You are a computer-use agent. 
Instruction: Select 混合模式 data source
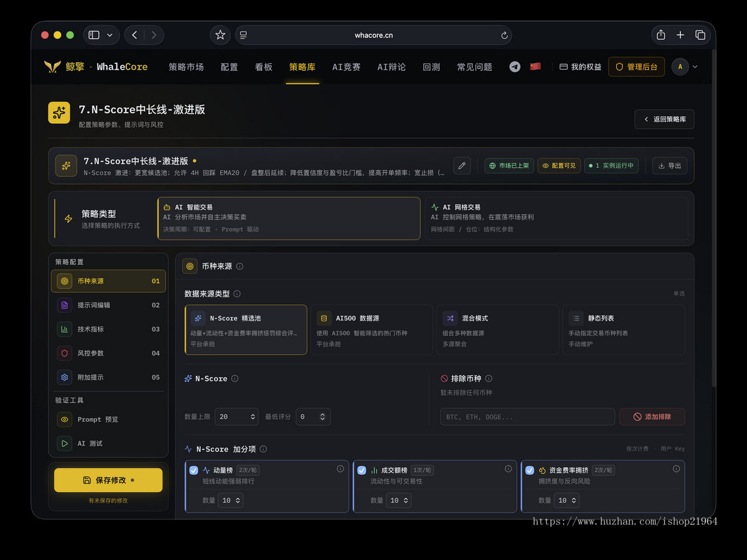tap(498, 330)
